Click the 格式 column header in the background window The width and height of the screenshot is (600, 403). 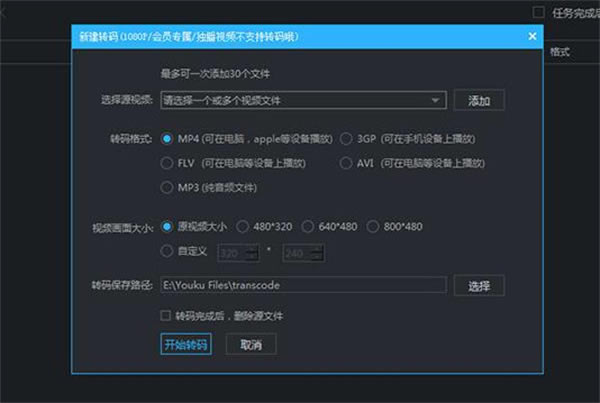pyautogui.click(x=560, y=52)
